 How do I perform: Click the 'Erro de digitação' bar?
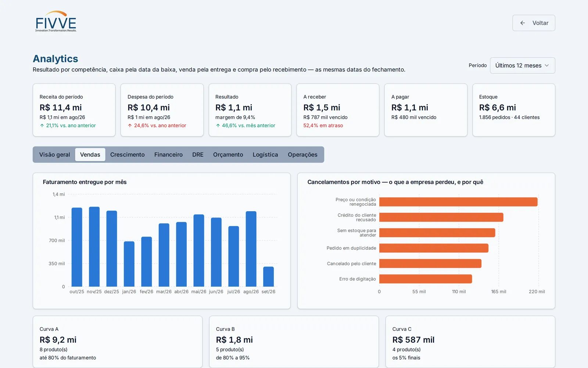tap(426, 279)
